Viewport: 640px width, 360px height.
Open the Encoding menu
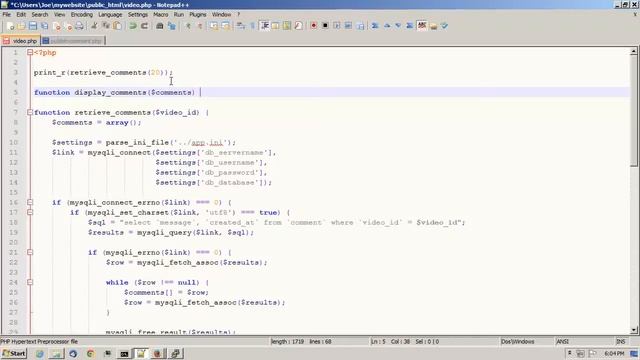(x=82, y=14)
